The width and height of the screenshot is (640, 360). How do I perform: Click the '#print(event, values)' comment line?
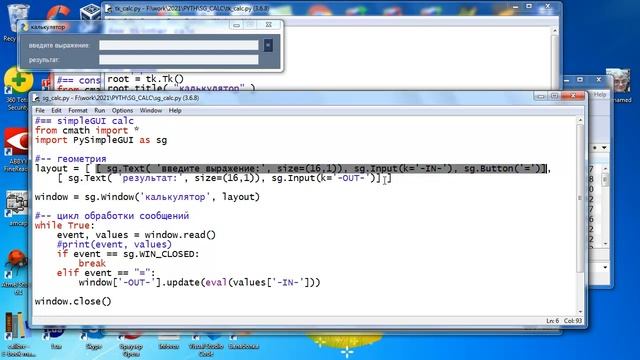(114, 244)
